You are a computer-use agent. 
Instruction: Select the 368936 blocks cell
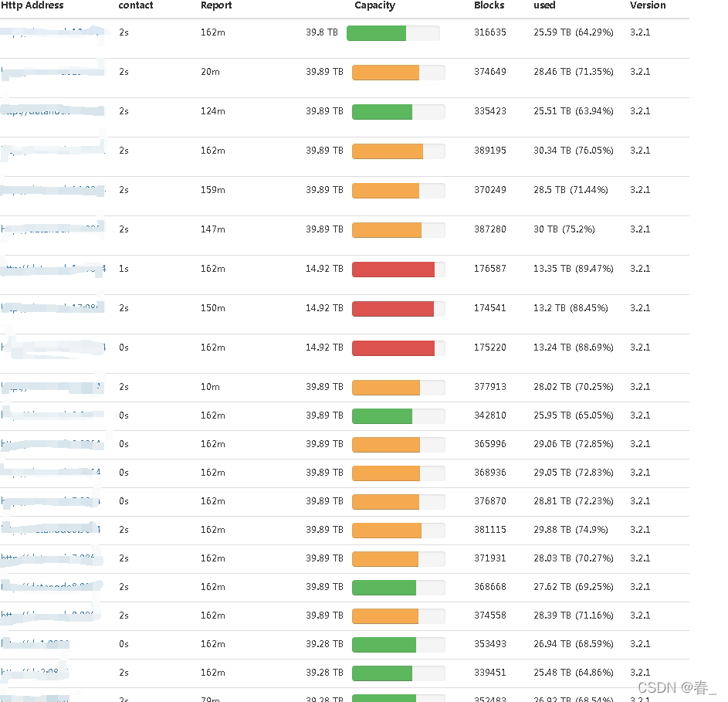tap(489, 473)
